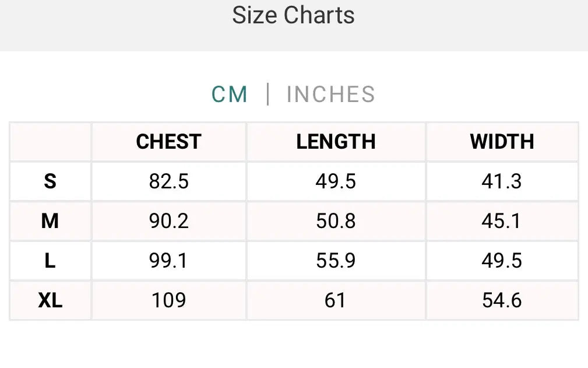The width and height of the screenshot is (588, 368).
Task: Click the 50.8 length value for M
Action: (336, 221)
